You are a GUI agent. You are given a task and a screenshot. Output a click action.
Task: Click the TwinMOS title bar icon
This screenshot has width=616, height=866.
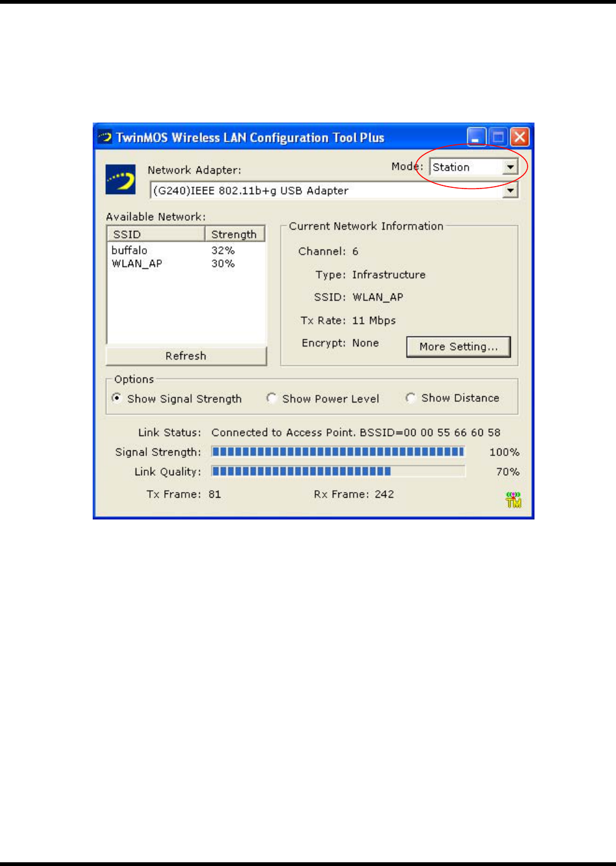[105, 137]
